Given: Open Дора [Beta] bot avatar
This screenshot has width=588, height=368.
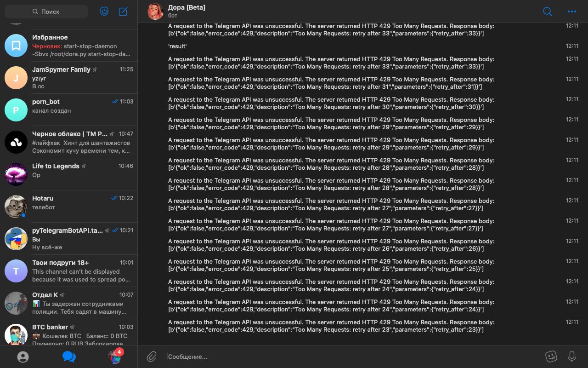Looking at the screenshot, I should tap(155, 11).
